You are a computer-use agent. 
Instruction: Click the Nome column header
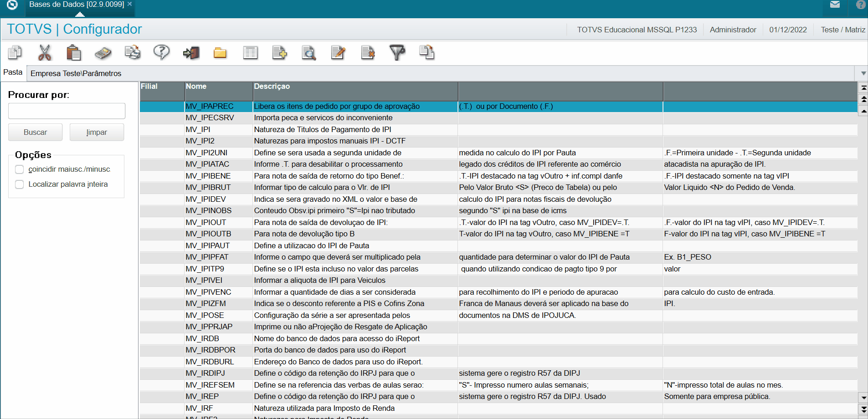click(x=219, y=91)
